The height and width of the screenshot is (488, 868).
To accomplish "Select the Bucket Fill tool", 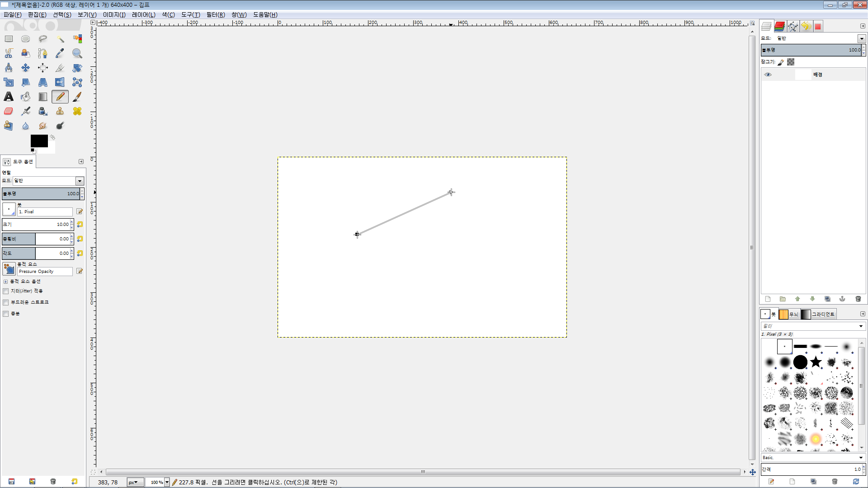I will (26, 97).
